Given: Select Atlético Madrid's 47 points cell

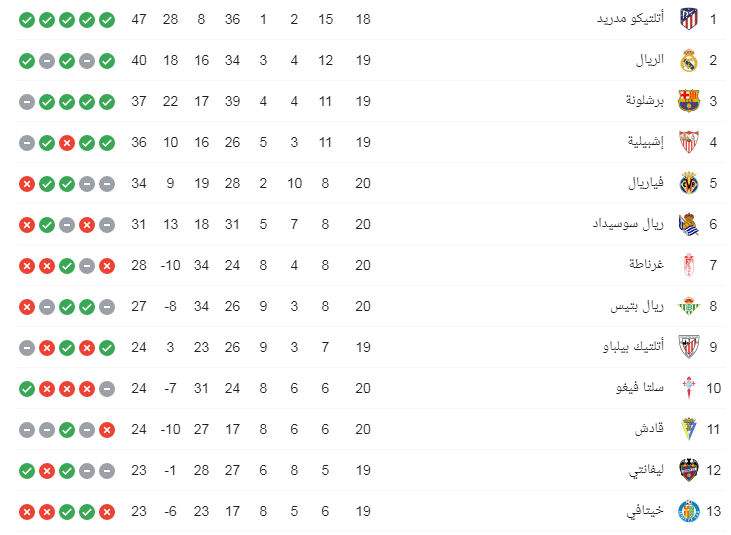Looking at the screenshot, I should tap(139, 19).
